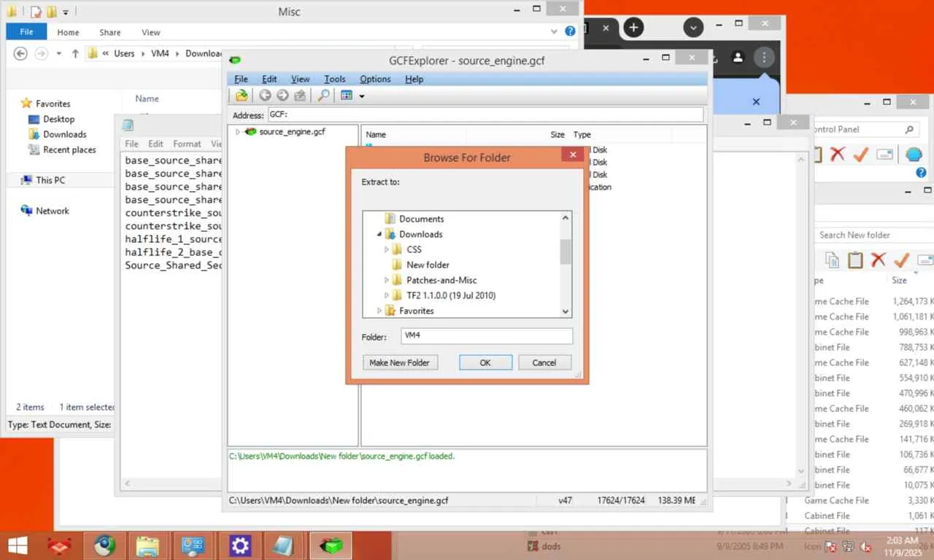Open the File menu in GCFExplorer

coord(241,79)
